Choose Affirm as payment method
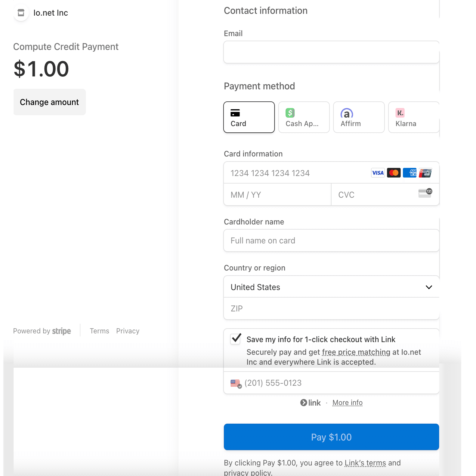The height and width of the screenshot is (476, 476). pyautogui.click(x=359, y=117)
